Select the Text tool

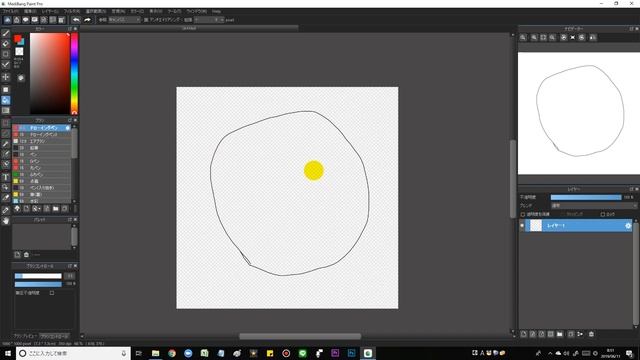pos(6,177)
